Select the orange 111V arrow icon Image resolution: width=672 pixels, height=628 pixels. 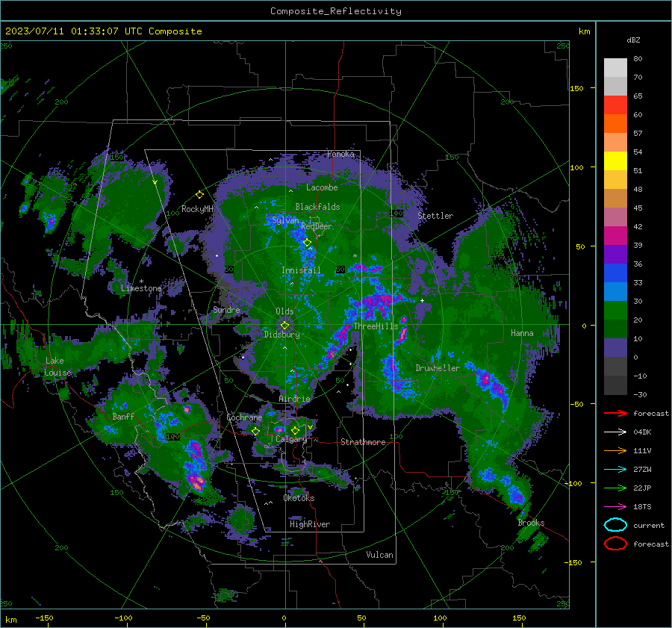615,450
